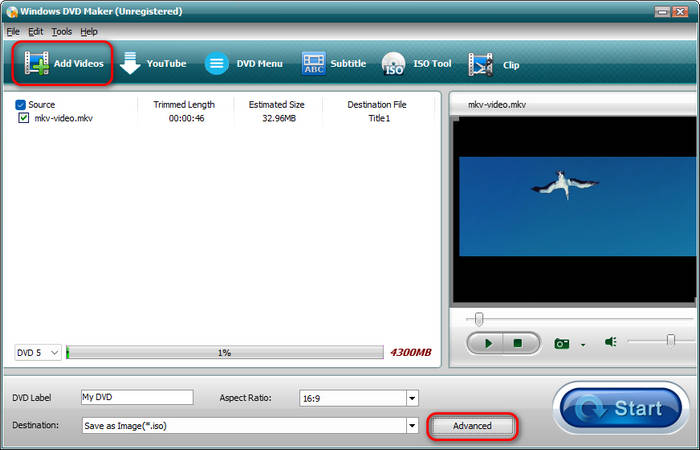Viewport: 700px width, 450px height.
Task: Open the DVD 5 disc type dropdown
Action: [38, 352]
